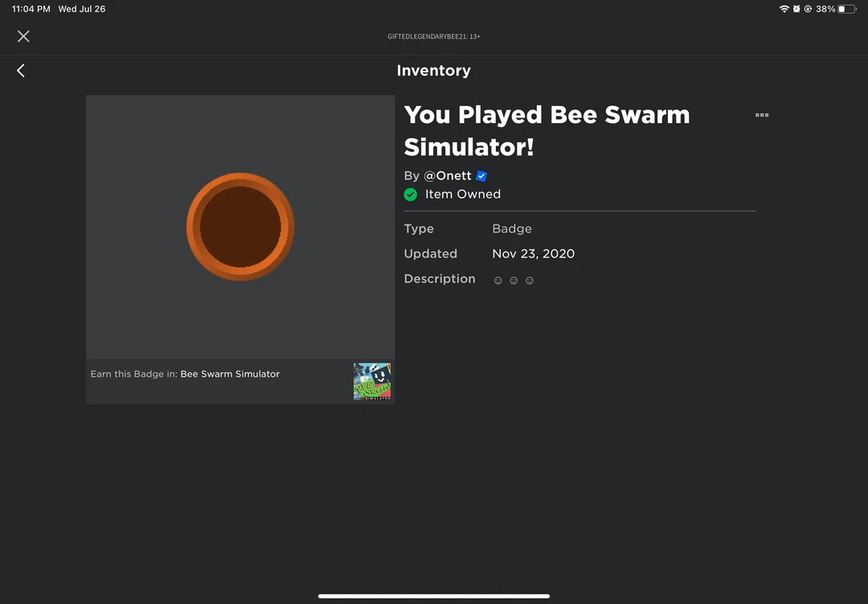Tap the Inventory page heading
Viewport: 868px width, 604px height.
pyautogui.click(x=433, y=71)
